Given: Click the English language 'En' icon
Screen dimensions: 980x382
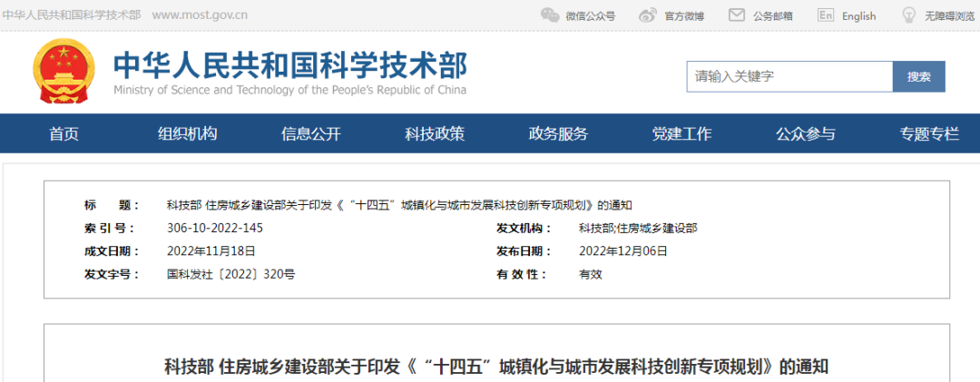Looking at the screenshot, I should point(825,15).
